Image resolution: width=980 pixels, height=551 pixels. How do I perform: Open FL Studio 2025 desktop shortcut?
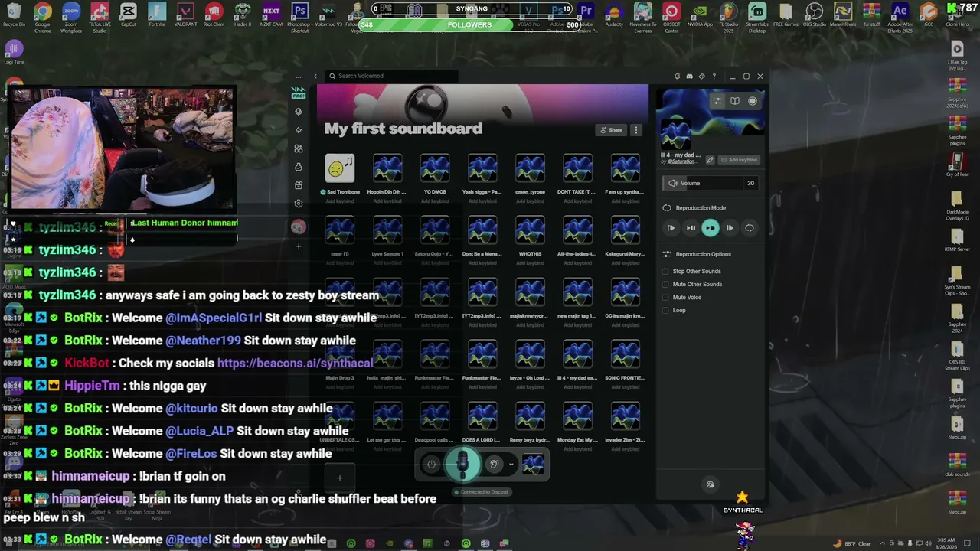click(729, 18)
